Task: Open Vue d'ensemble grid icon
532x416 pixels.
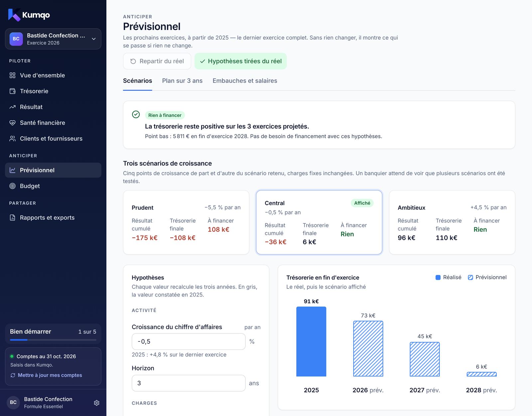Action: [12, 75]
